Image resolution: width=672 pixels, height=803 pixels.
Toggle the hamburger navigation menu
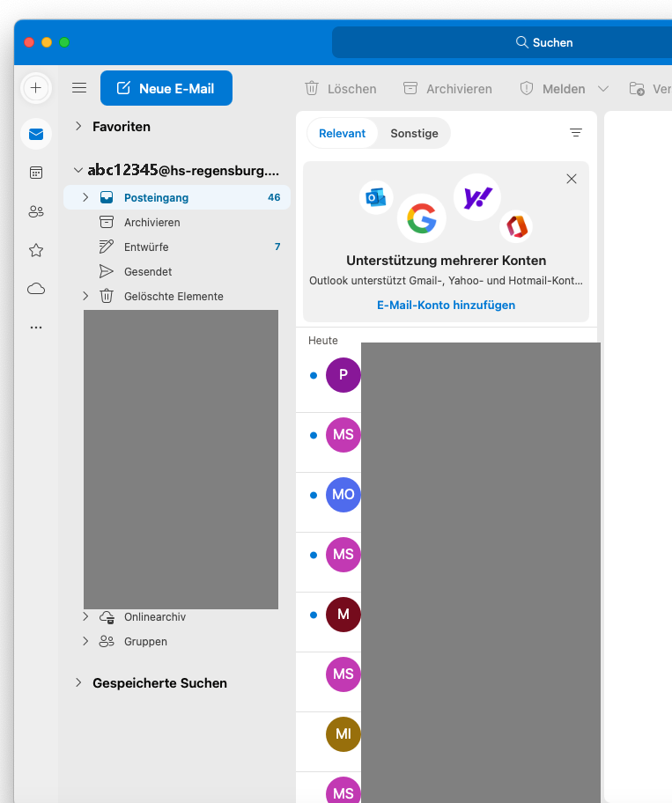(x=79, y=88)
